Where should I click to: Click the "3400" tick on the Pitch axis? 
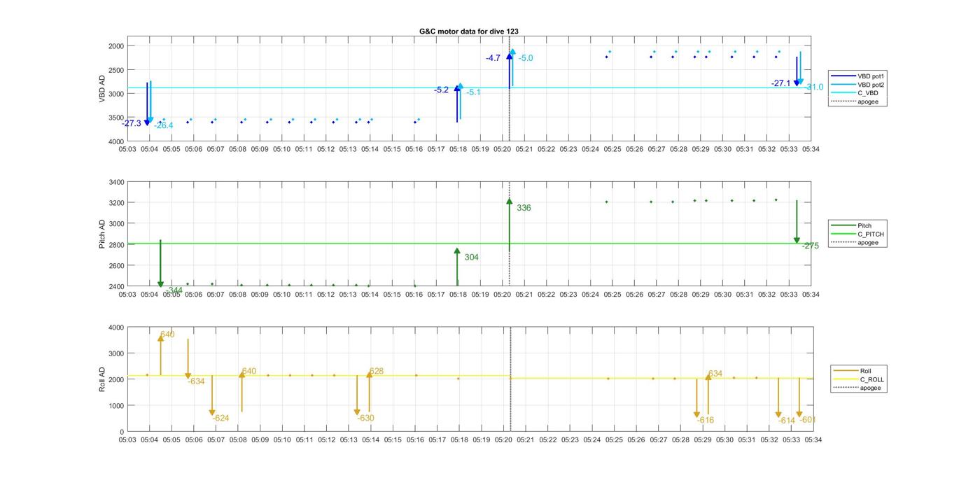pyautogui.click(x=116, y=183)
